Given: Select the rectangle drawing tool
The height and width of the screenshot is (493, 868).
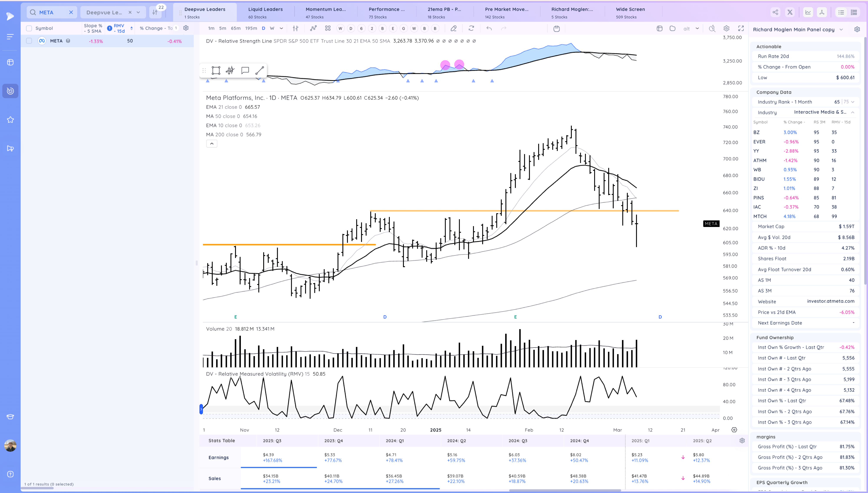Looking at the screenshot, I should pyautogui.click(x=216, y=71).
